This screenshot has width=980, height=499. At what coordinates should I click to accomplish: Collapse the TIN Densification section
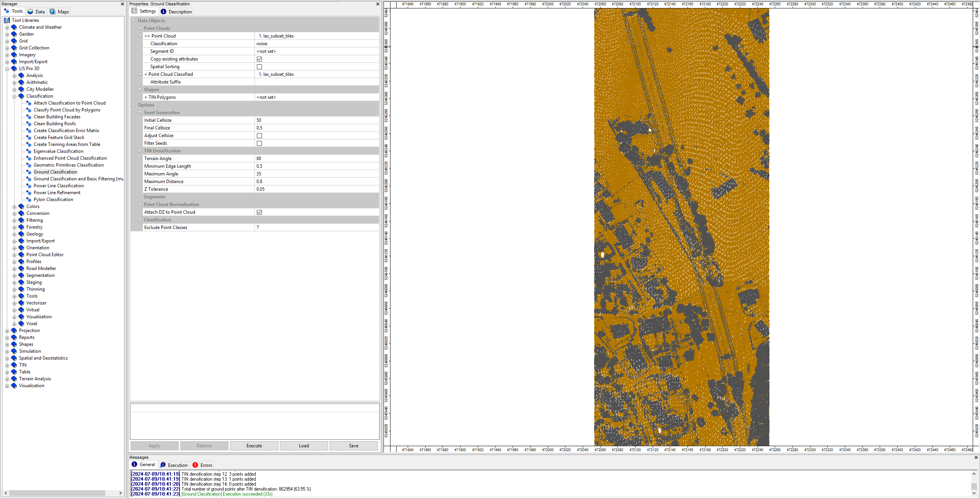point(140,151)
